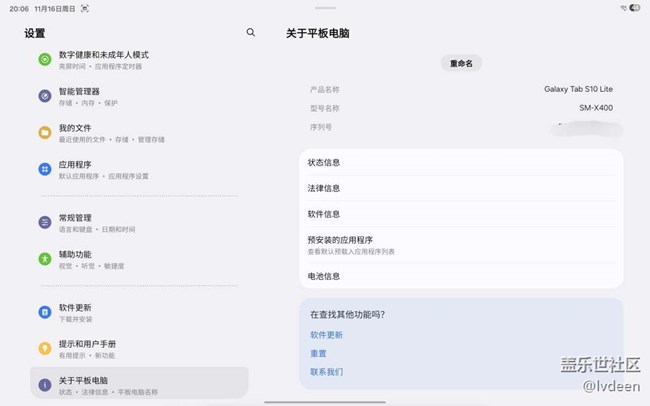Tap the 关于平板电脑 info icon
Image resolution: width=650 pixels, height=406 pixels.
coord(45,385)
